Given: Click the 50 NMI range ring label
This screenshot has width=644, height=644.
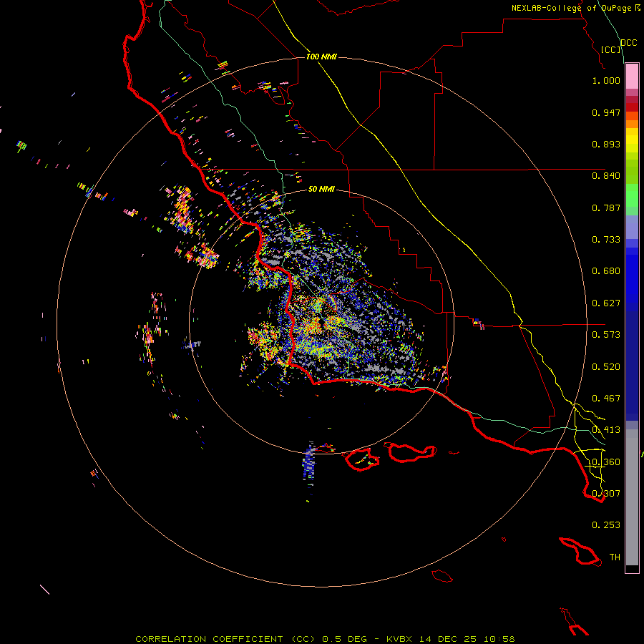Looking at the screenshot, I should point(321,189).
